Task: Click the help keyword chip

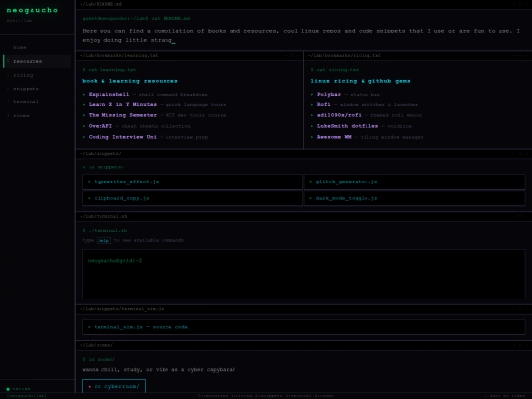Action: pyautogui.click(x=103, y=241)
